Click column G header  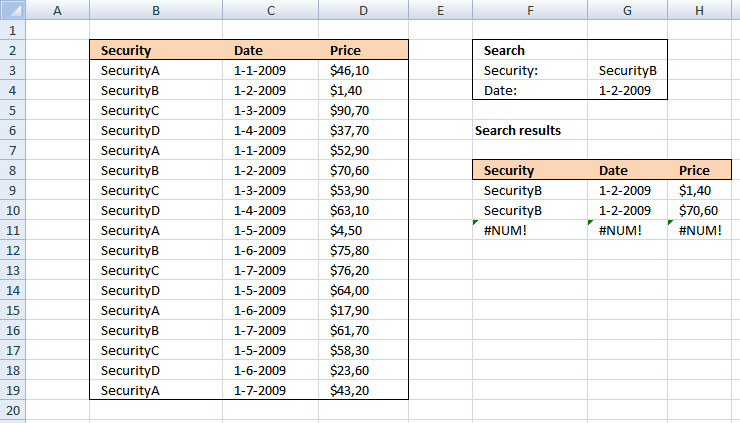click(627, 11)
